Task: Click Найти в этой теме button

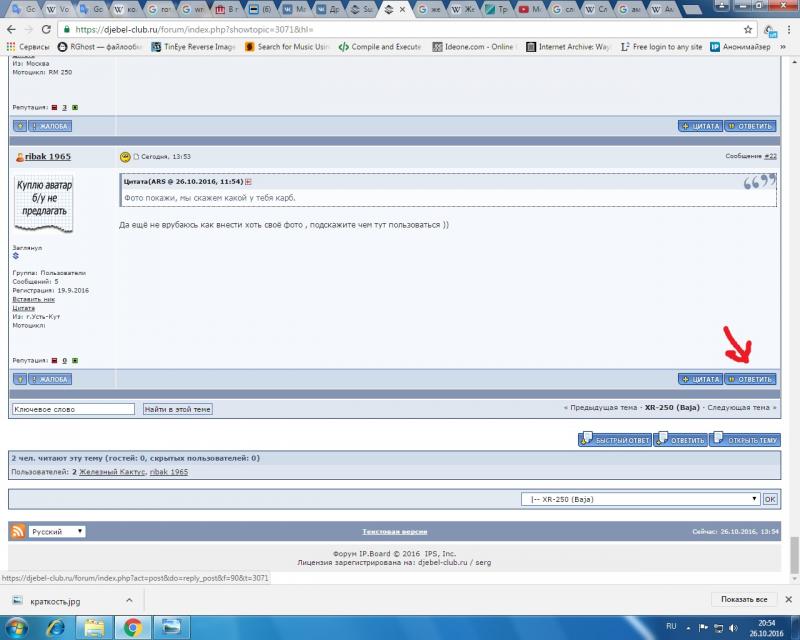Action: point(178,409)
